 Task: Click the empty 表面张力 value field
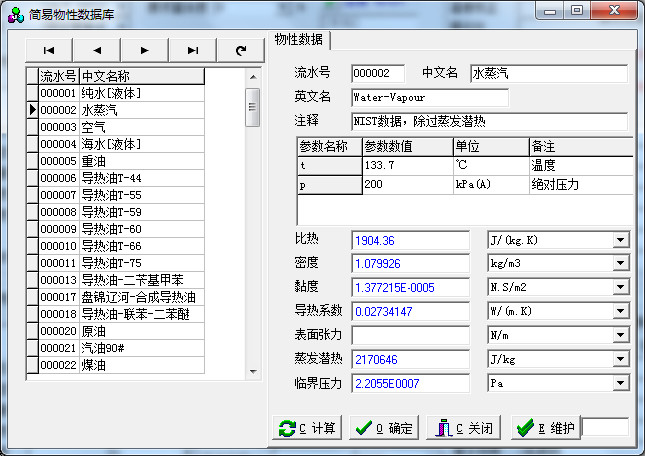[410, 336]
